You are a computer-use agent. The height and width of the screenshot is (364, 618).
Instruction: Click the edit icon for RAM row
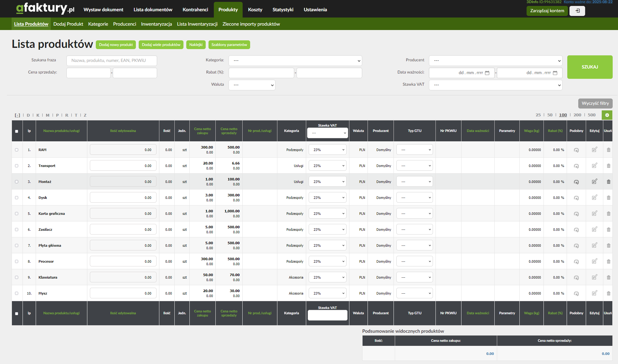594,150
